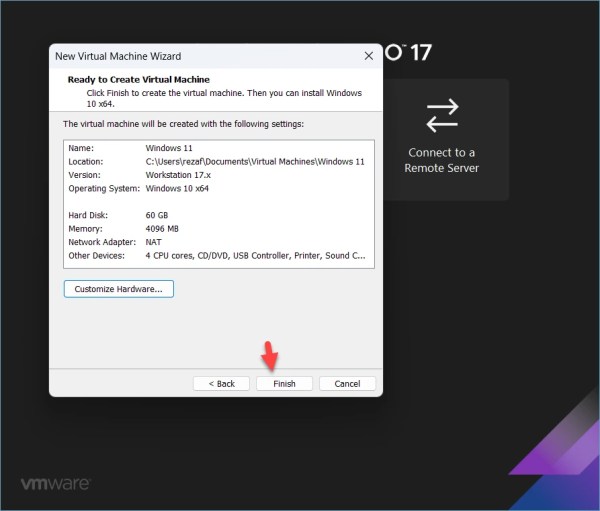Click the Memory value '4096 MB'
This screenshot has width=600, height=511.
point(162,229)
